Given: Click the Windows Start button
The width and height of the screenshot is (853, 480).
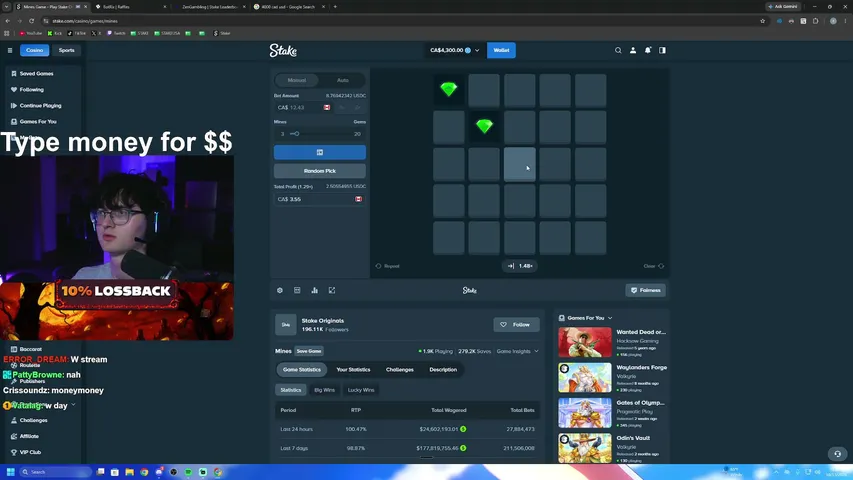Looking at the screenshot, I should pos(10,472).
